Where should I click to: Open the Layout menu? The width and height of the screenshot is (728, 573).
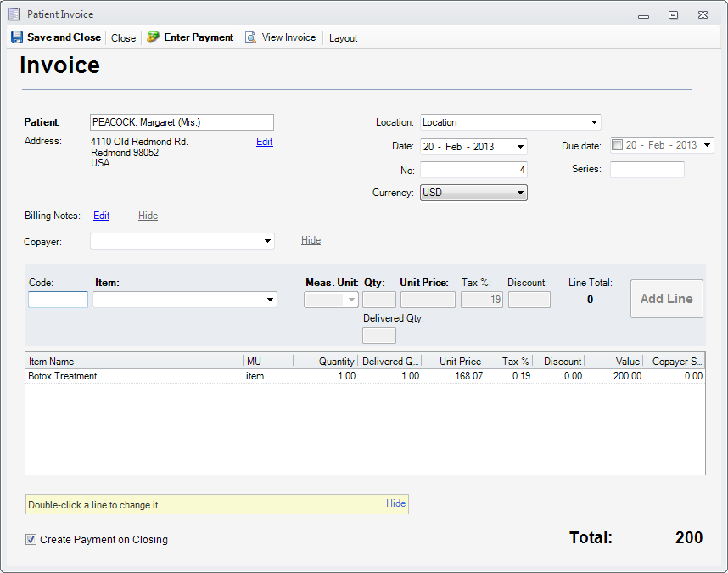pos(343,38)
